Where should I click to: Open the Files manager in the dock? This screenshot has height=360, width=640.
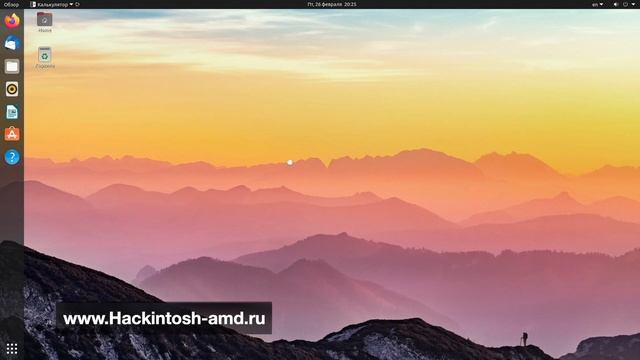click(x=12, y=66)
